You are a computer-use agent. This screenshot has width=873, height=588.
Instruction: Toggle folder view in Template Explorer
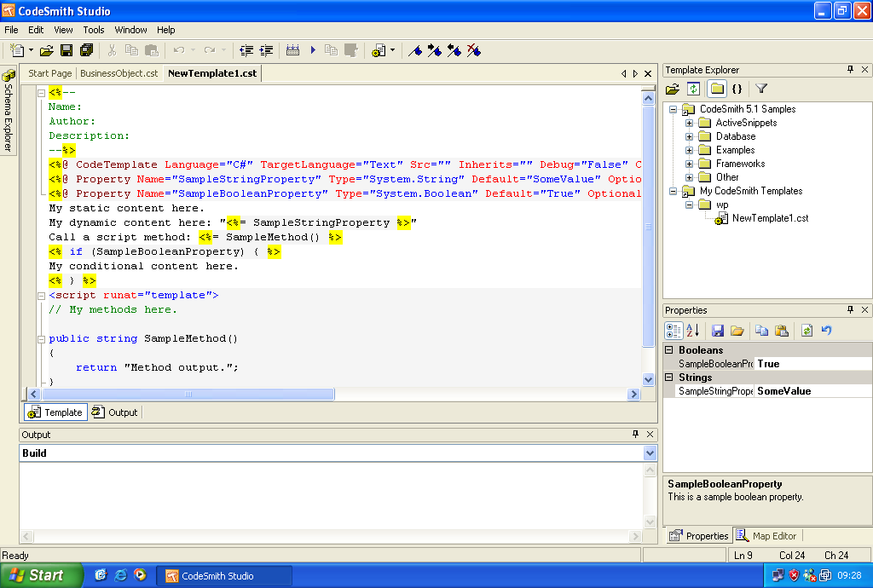717,89
